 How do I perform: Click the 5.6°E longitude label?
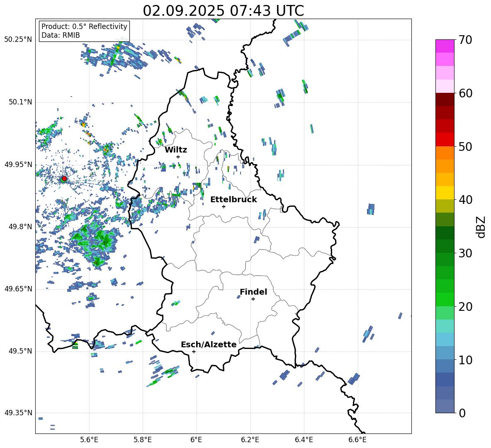pyautogui.click(x=89, y=440)
